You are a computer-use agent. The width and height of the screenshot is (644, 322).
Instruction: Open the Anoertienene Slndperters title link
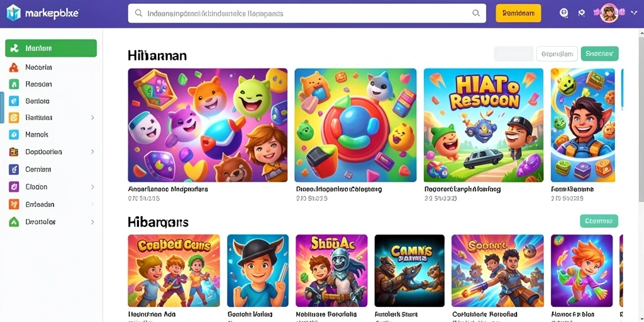tap(167, 189)
